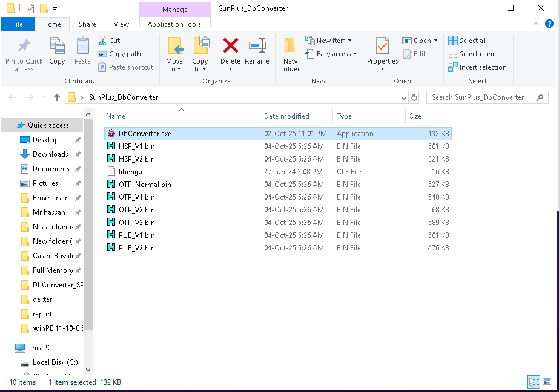Select the OTP_V3.bin file
Viewport: 559px width, 392px height.
click(x=278, y=223)
